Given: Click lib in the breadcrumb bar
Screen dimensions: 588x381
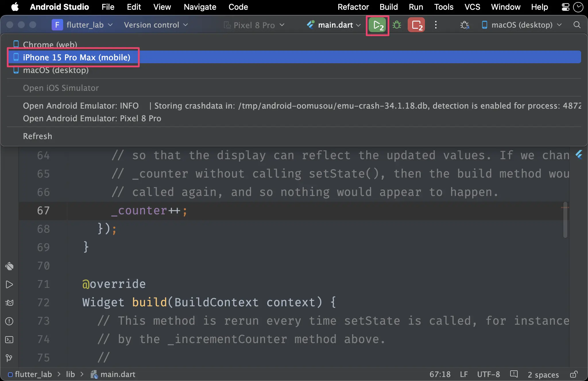Looking at the screenshot, I should pyautogui.click(x=70, y=374).
